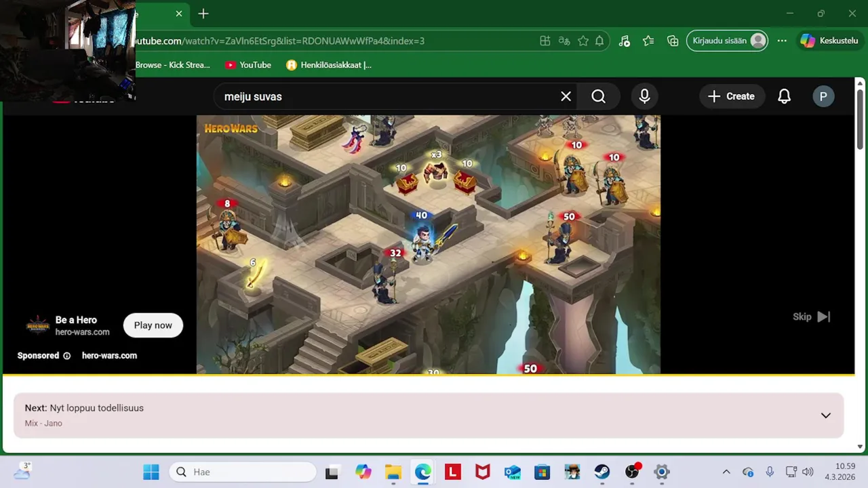Expand the Next video queue chevron
The image size is (868, 488).
[x=826, y=415]
